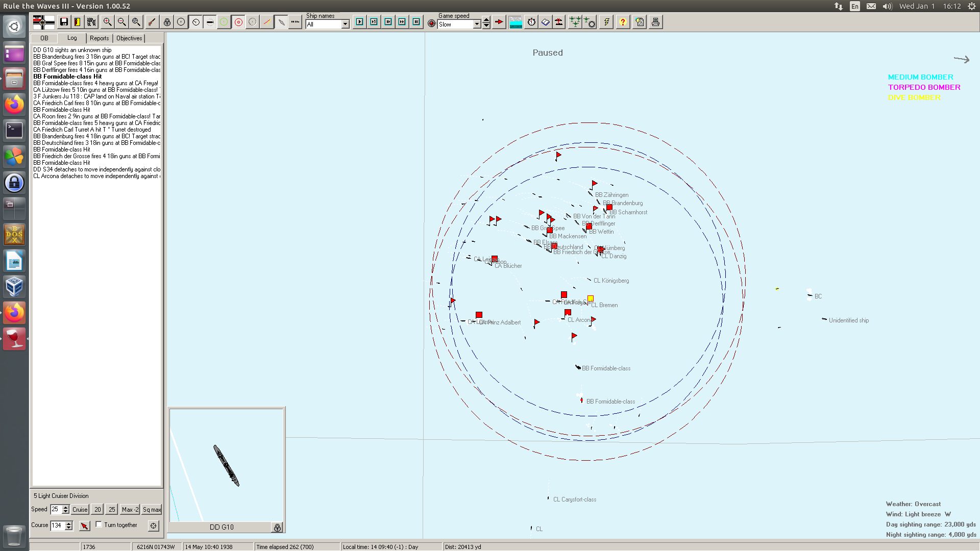Screen dimensions: 980x551
Task: Click the printer icon in toolbar
Action: (655, 22)
